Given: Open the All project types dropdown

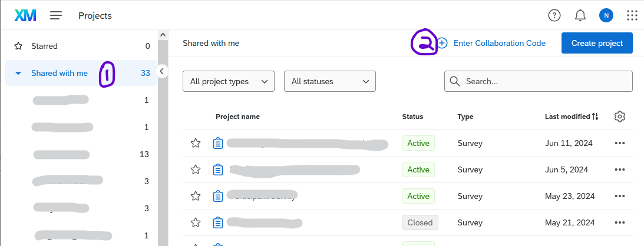Looking at the screenshot, I should click(x=229, y=81).
